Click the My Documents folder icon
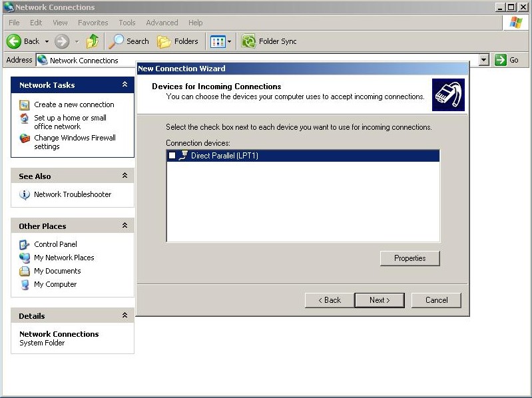This screenshot has height=398, width=532. [x=25, y=271]
